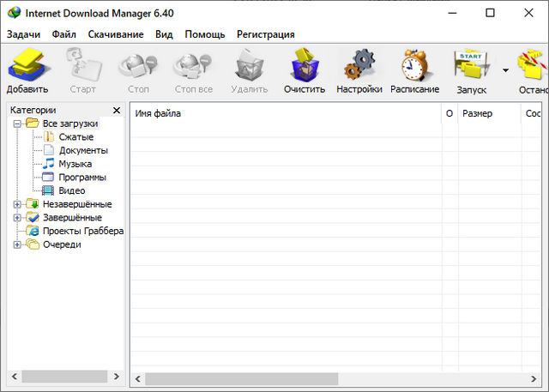Expand the Очереди tree node
Image resolution: width=549 pixels, height=392 pixels.
[x=17, y=244]
